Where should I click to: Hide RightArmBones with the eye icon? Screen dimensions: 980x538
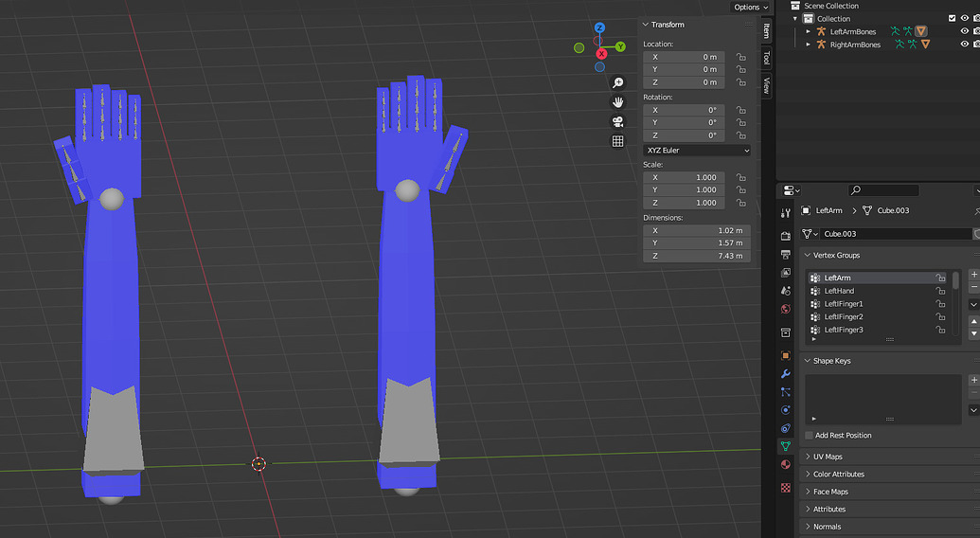(964, 45)
